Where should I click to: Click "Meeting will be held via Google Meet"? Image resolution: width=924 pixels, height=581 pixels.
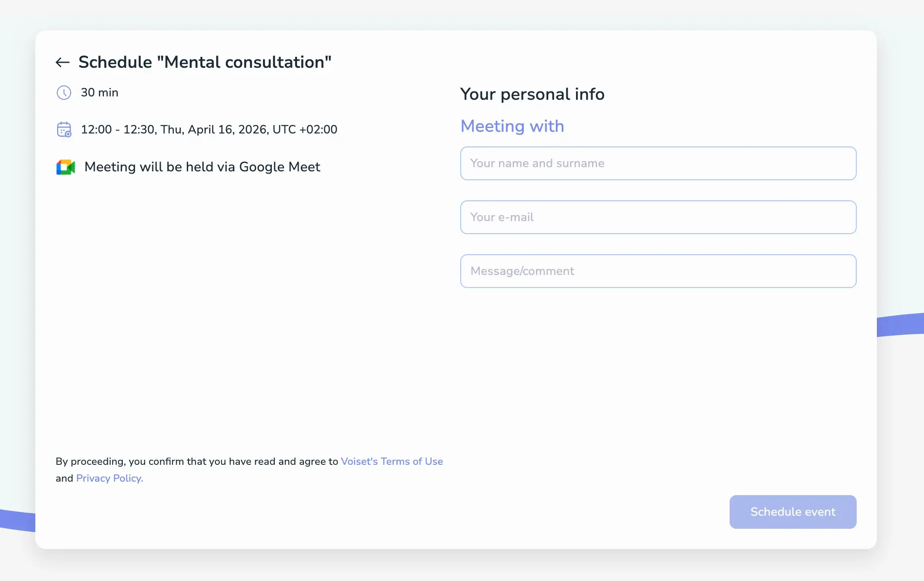(202, 167)
